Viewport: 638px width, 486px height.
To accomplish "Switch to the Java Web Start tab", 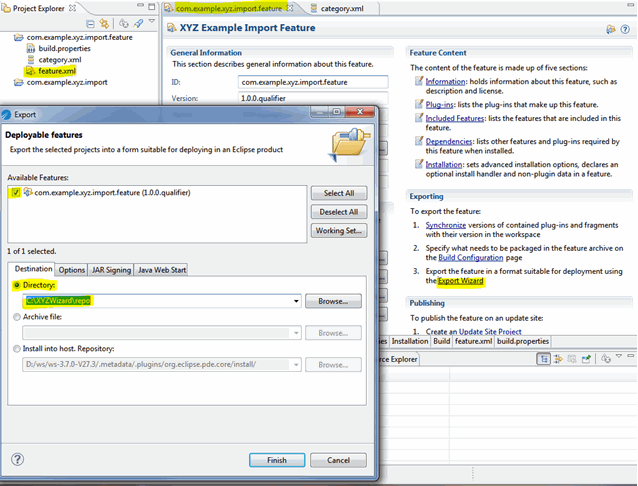I will coord(162,270).
